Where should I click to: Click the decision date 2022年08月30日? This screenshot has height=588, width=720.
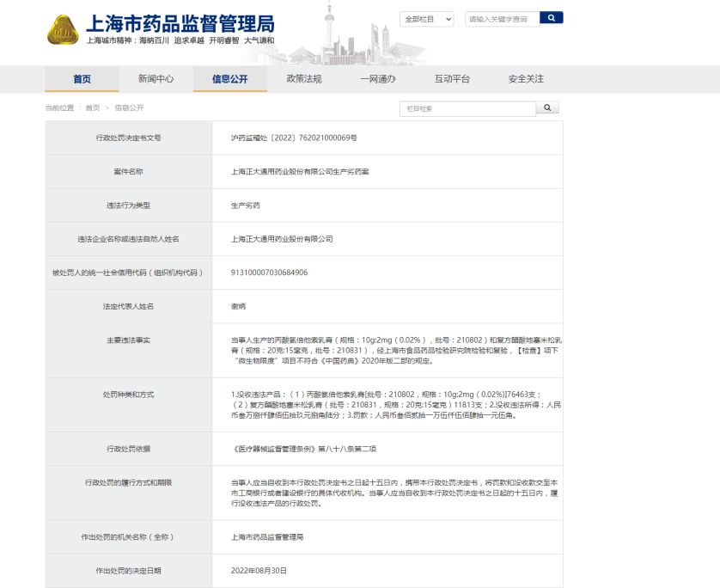[x=259, y=571]
